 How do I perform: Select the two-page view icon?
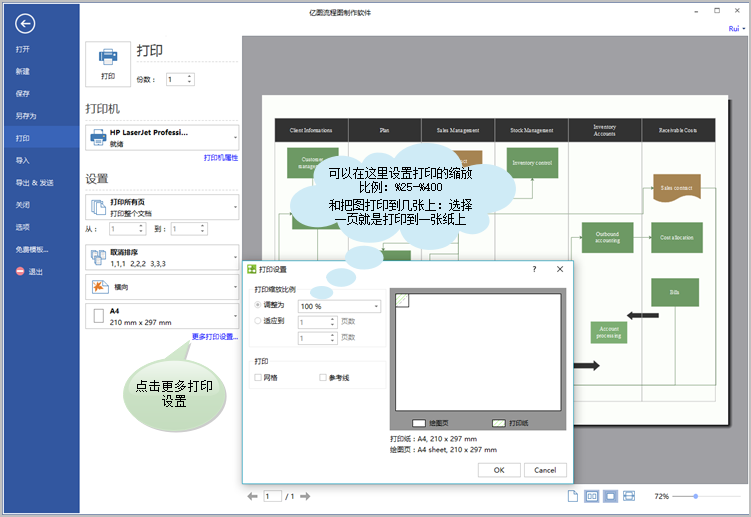click(592, 496)
